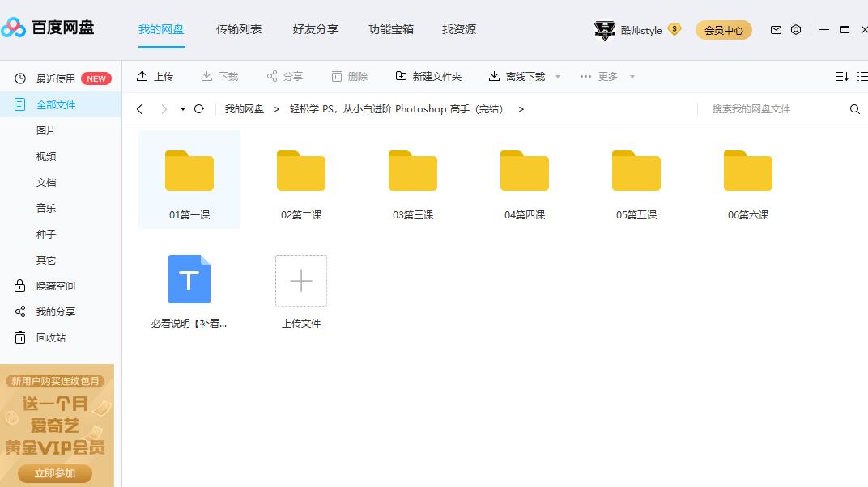Open settings via the gear icon
The image size is (868, 487).
coord(796,30)
